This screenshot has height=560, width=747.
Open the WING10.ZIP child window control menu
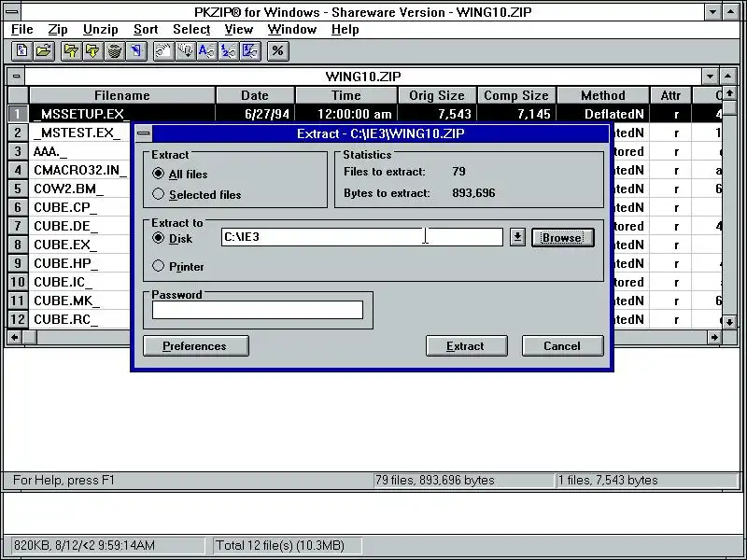pyautogui.click(x=16, y=77)
